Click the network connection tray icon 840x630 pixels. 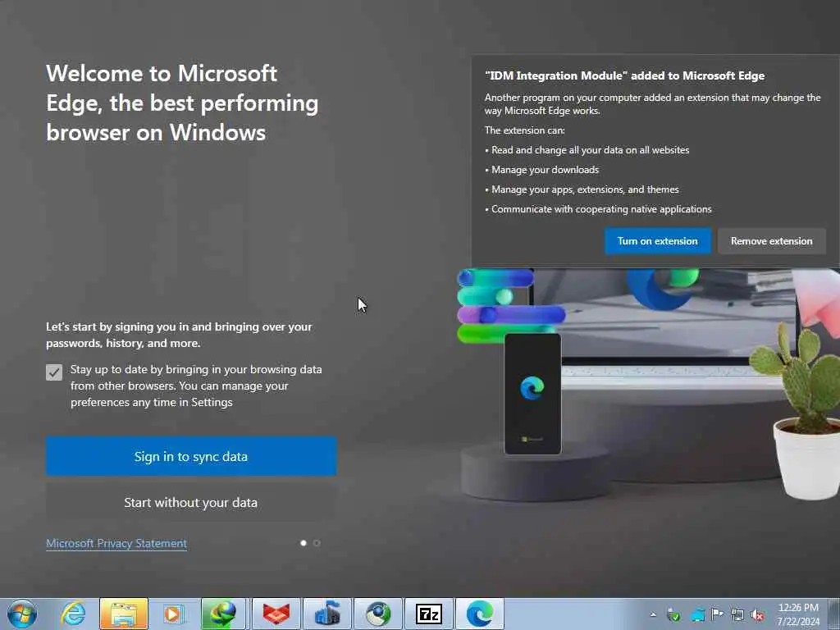[x=737, y=615]
